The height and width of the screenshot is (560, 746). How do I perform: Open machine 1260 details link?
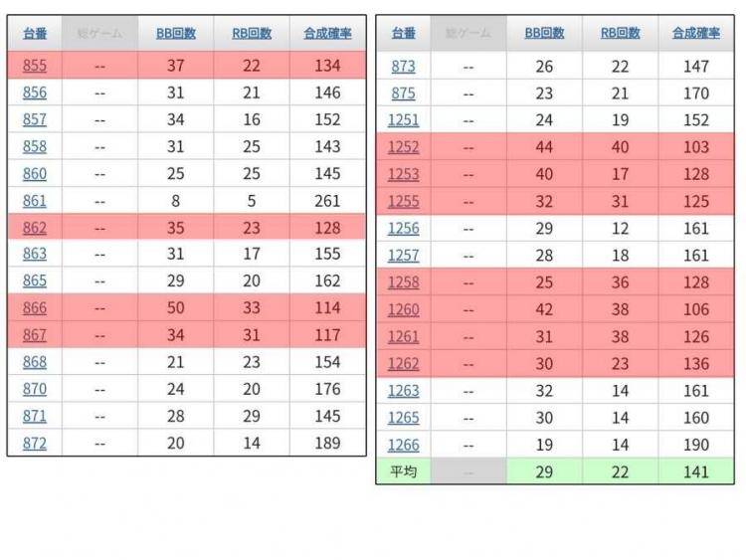[x=404, y=309]
